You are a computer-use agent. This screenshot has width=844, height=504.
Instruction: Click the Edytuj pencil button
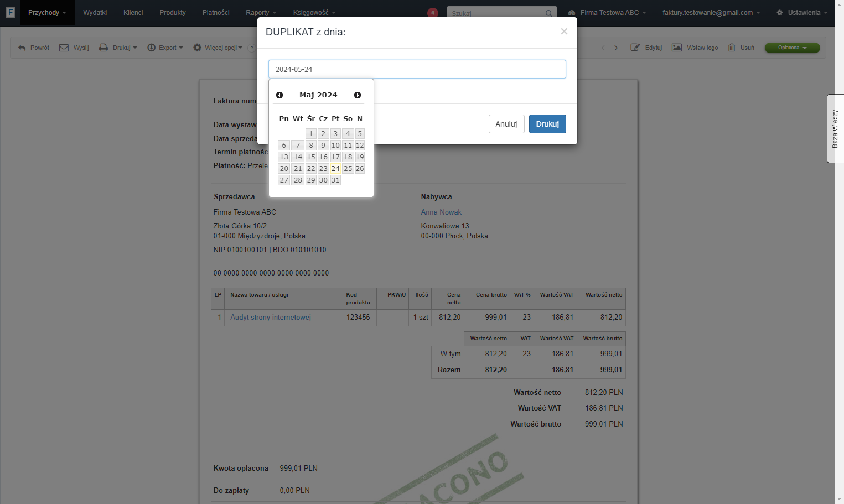pos(646,48)
